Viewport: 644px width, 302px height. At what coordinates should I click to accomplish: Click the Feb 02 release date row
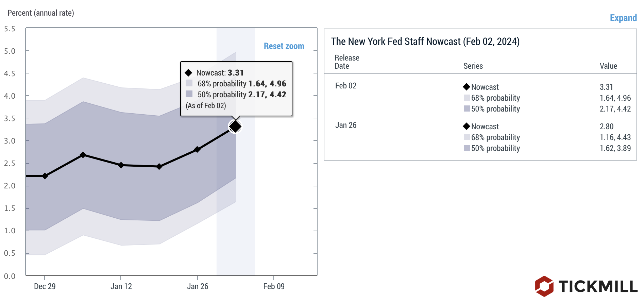point(346,86)
